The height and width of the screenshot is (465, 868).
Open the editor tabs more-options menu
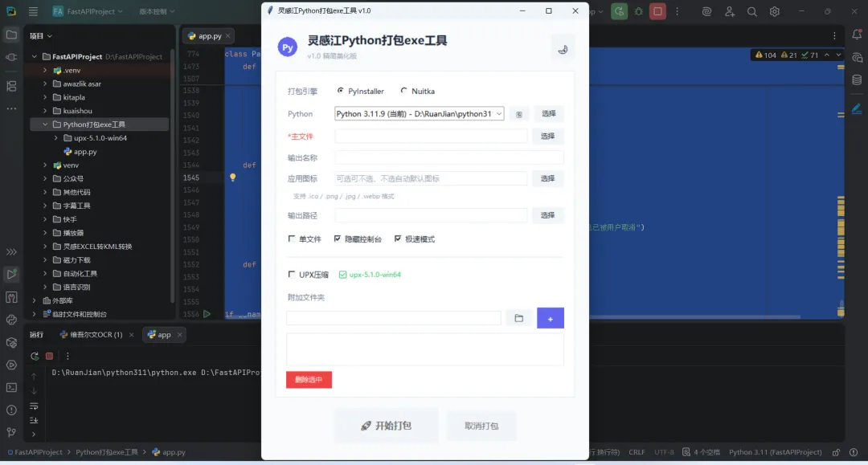coord(835,36)
